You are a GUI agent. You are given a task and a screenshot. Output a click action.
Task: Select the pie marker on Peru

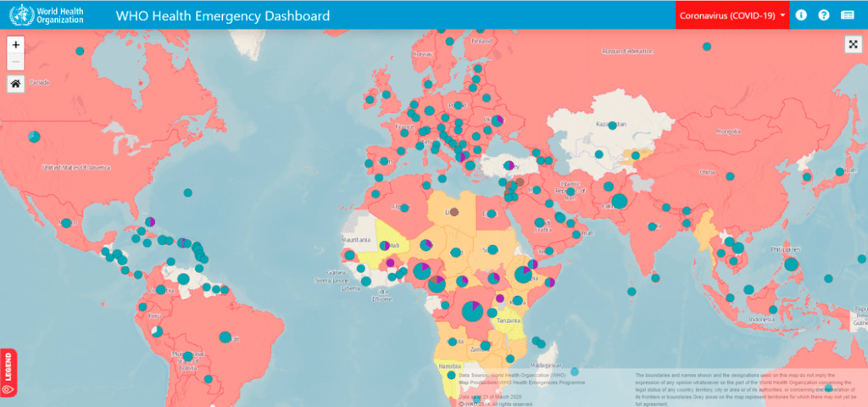(157, 332)
